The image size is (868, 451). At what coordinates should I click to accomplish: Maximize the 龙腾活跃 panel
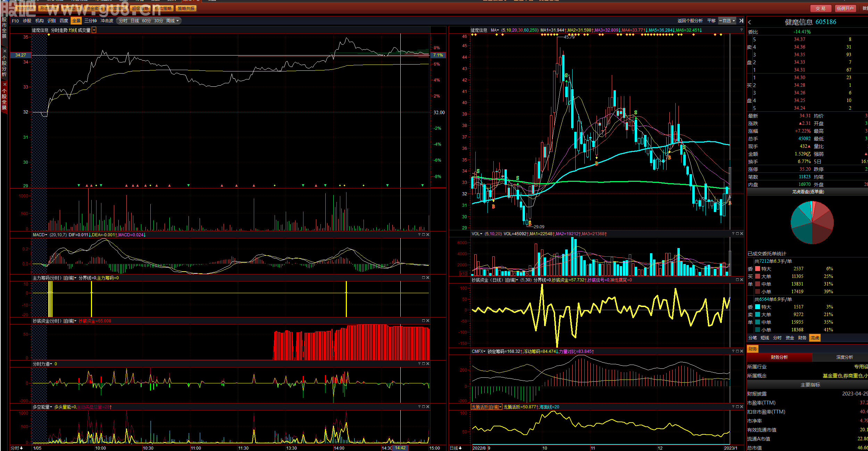[x=737, y=407]
